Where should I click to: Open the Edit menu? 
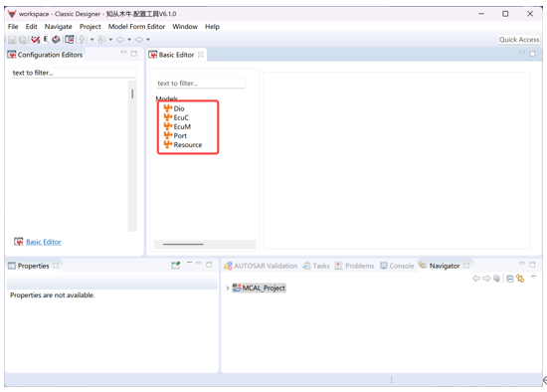[x=31, y=27]
